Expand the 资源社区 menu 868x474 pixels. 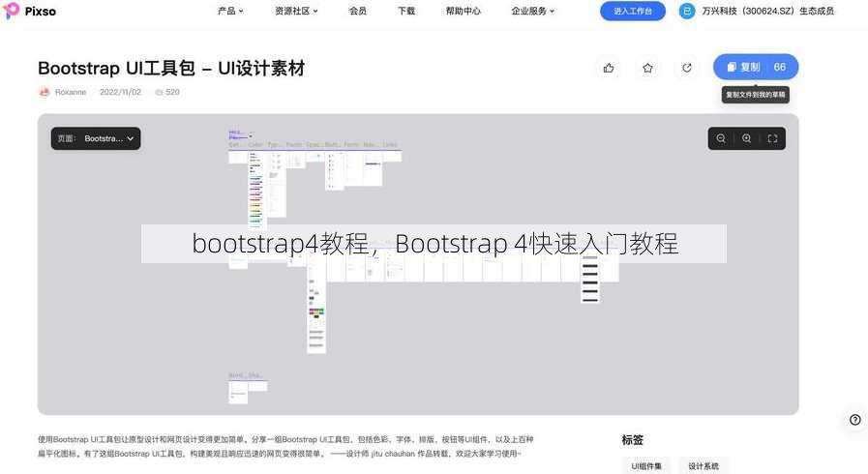coord(296,11)
